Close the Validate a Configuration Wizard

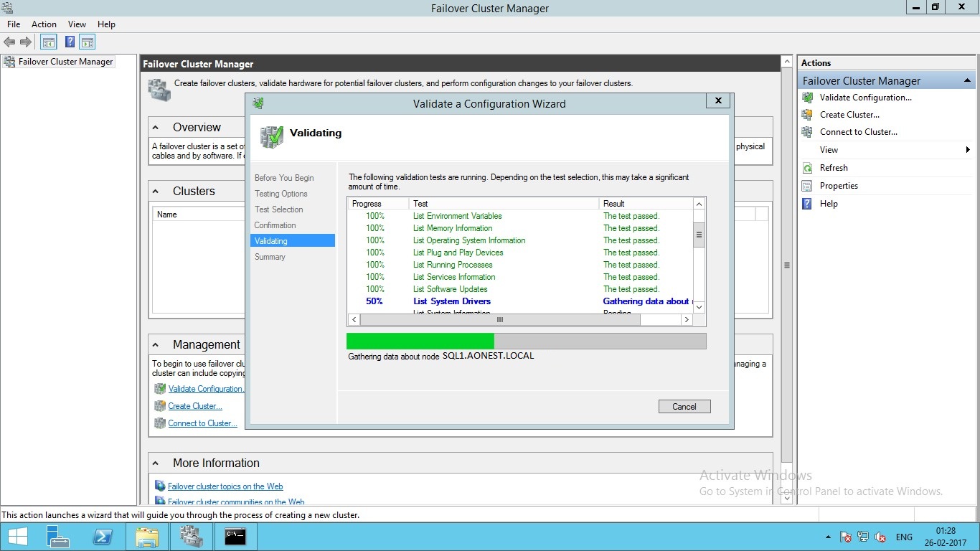pos(718,101)
